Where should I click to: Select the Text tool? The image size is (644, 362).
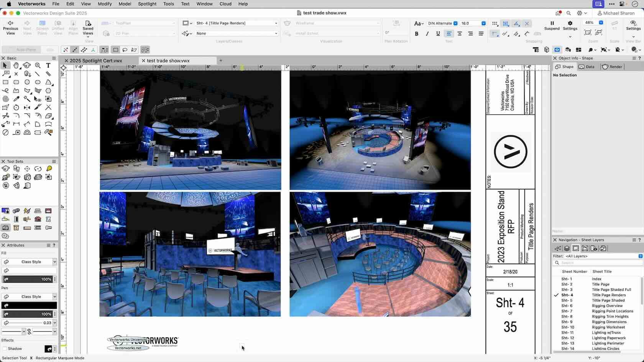(x=48, y=65)
